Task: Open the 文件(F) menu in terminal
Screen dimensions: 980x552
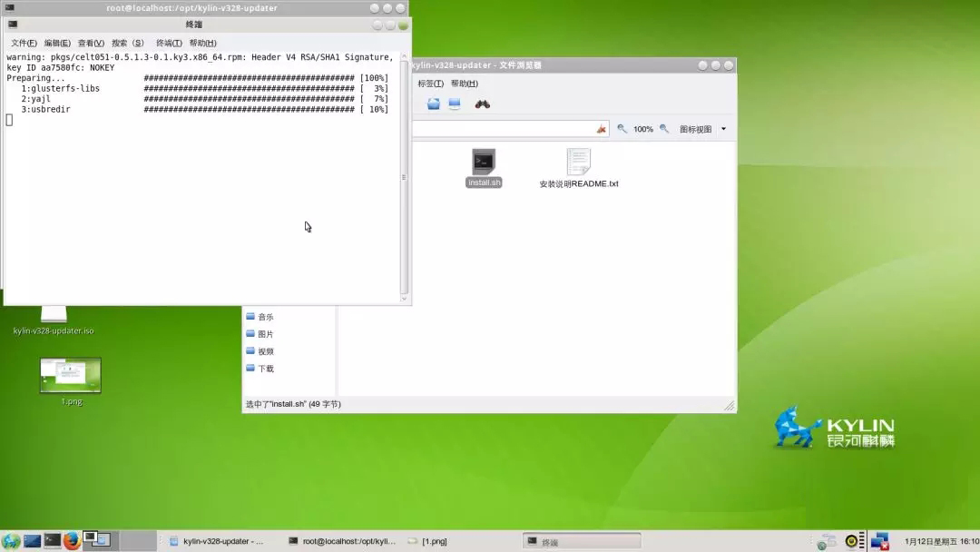Action: coord(24,43)
